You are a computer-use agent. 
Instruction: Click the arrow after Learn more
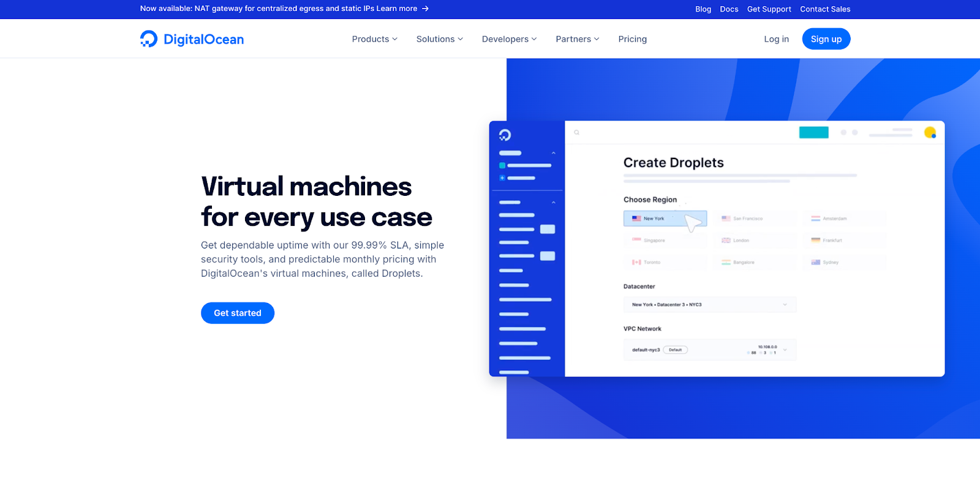[x=425, y=9]
